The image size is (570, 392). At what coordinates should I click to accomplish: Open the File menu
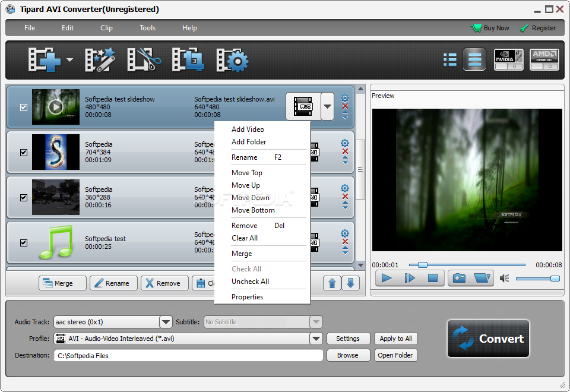pyautogui.click(x=30, y=28)
